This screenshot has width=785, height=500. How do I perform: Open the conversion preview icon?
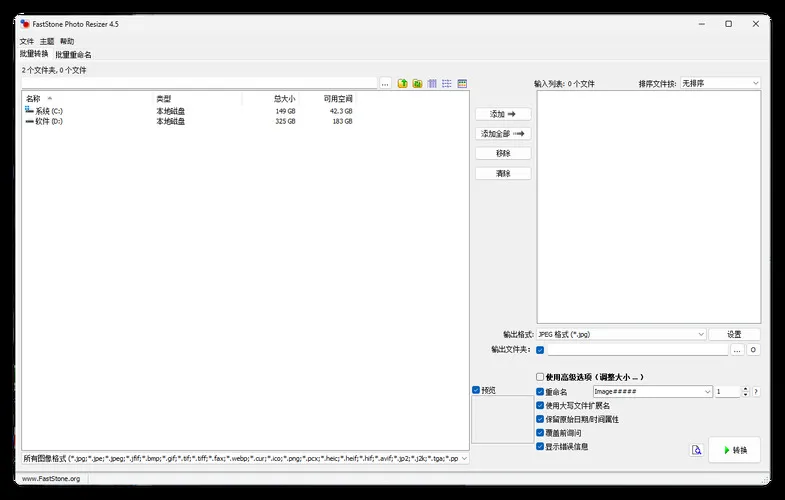(x=696, y=450)
